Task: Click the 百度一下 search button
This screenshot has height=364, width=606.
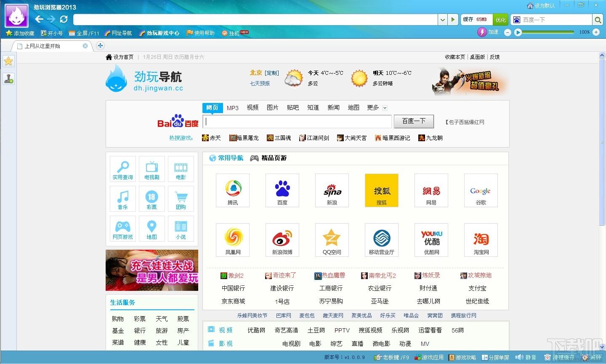Action: point(414,121)
